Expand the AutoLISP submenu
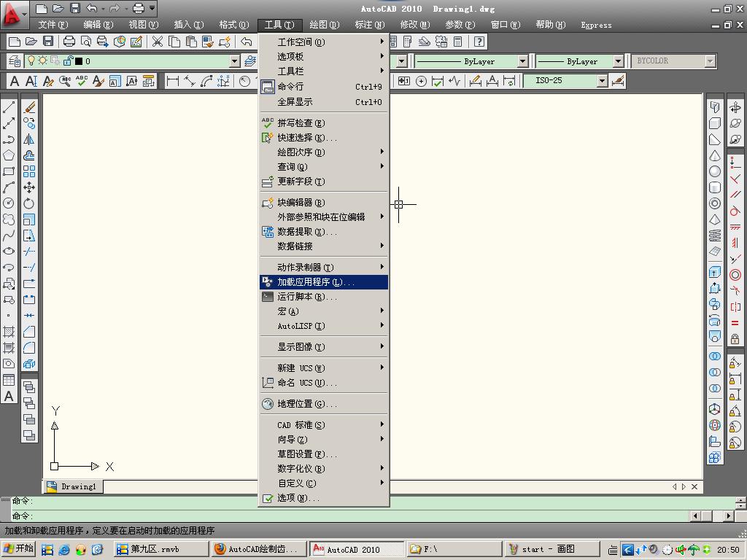 325,326
